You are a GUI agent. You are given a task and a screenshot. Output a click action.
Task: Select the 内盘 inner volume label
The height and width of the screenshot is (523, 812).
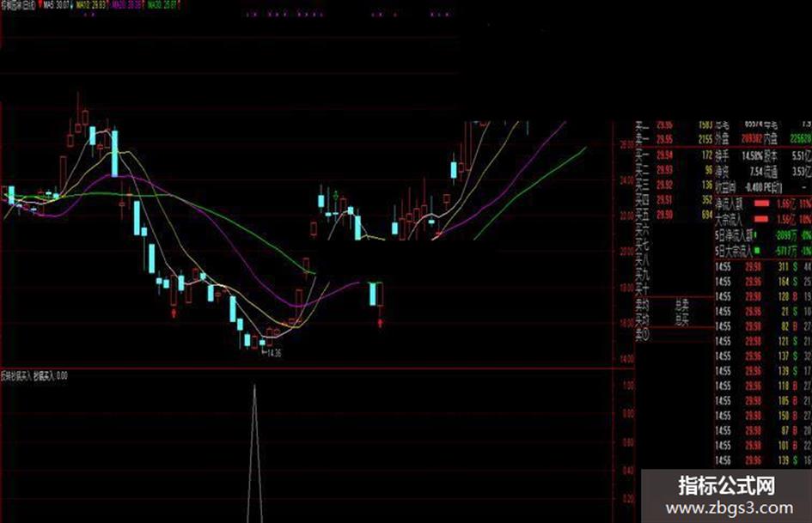(x=771, y=139)
